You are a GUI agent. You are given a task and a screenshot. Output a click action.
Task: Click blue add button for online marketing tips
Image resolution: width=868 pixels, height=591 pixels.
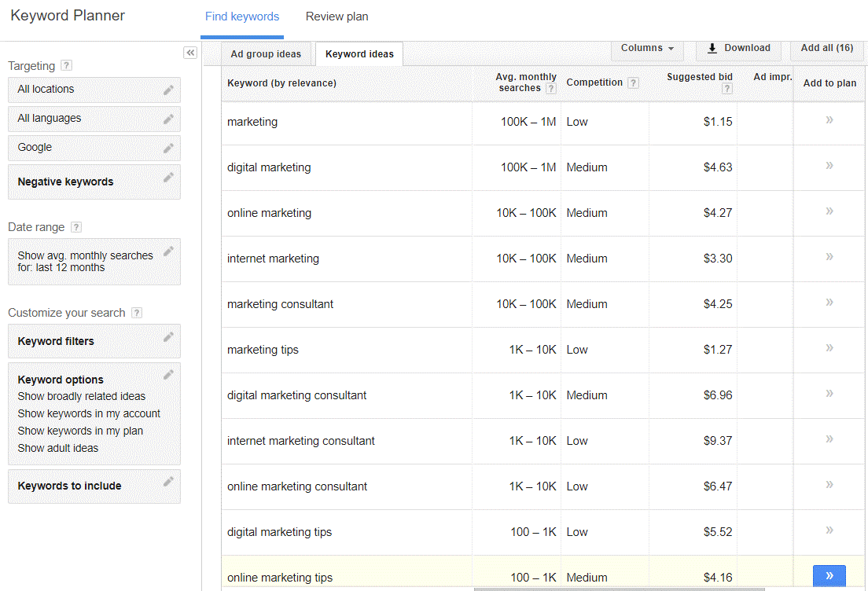pos(829,575)
